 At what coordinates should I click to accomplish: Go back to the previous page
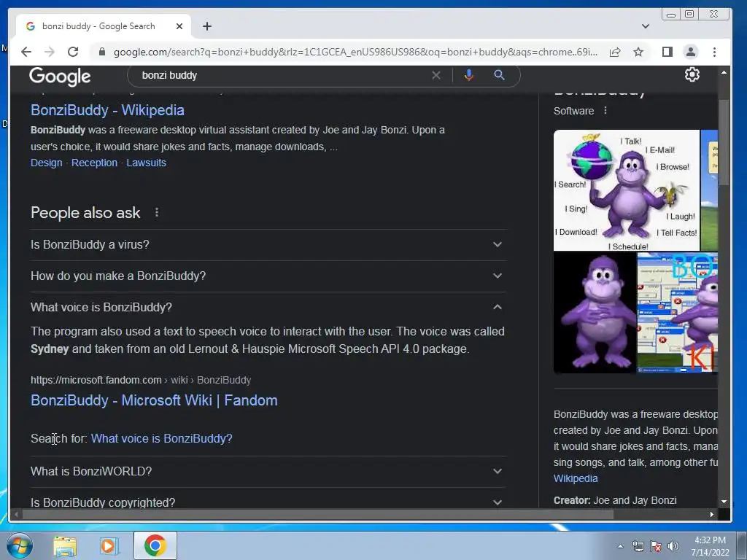click(x=26, y=52)
